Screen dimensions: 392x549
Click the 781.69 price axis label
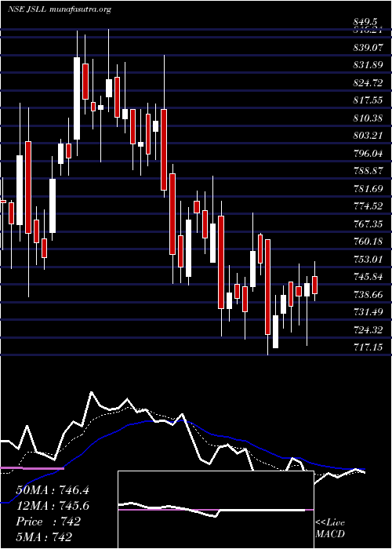coord(368,189)
